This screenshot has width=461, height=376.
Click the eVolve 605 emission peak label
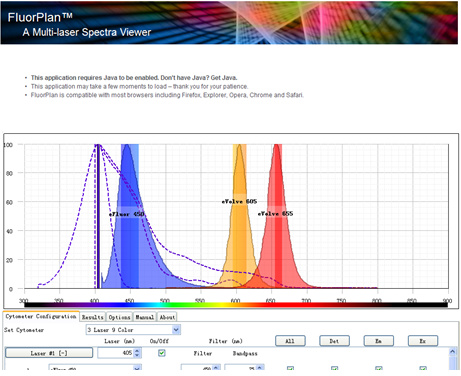[x=239, y=201]
